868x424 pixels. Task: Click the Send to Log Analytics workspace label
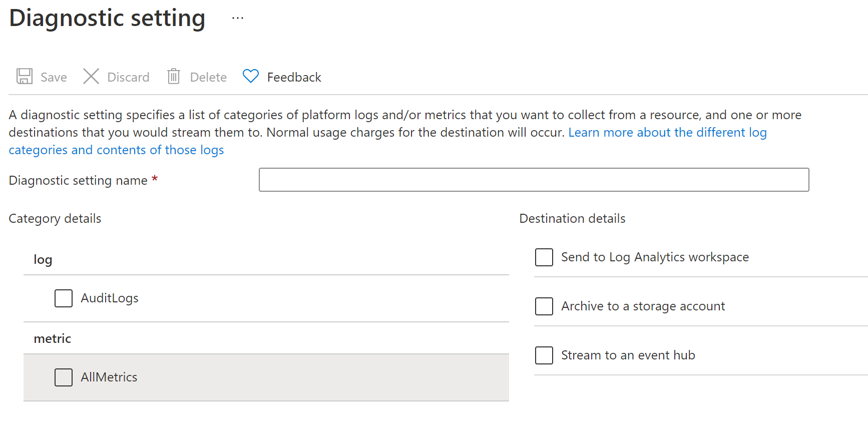pyautogui.click(x=655, y=257)
